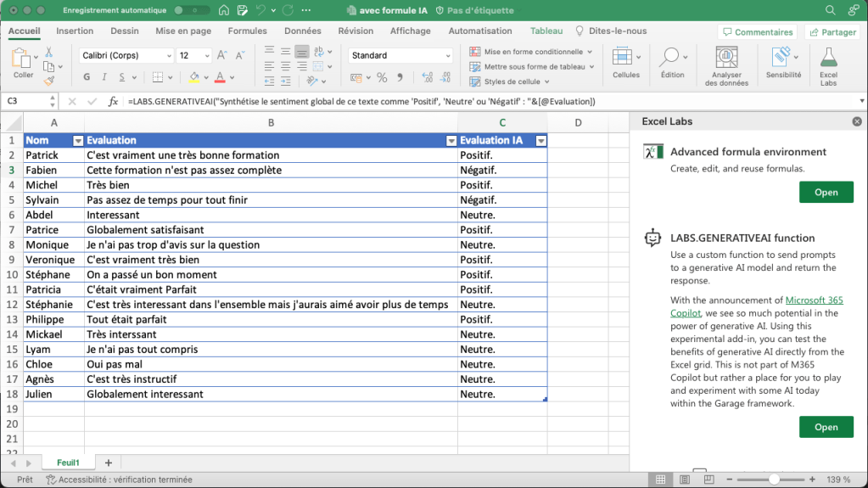The height and width of the screenshot is (488, 868).
Task: Click the insert function fx icon
Action: point(113,102)
